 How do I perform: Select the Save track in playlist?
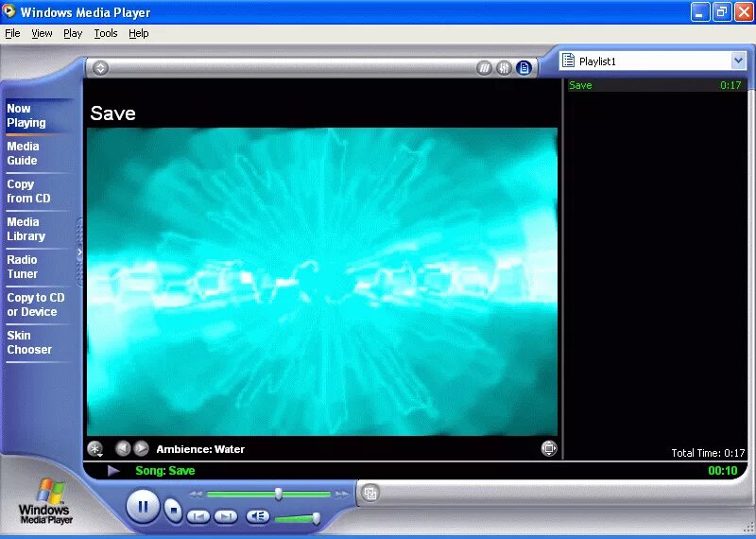pos(655,85)
